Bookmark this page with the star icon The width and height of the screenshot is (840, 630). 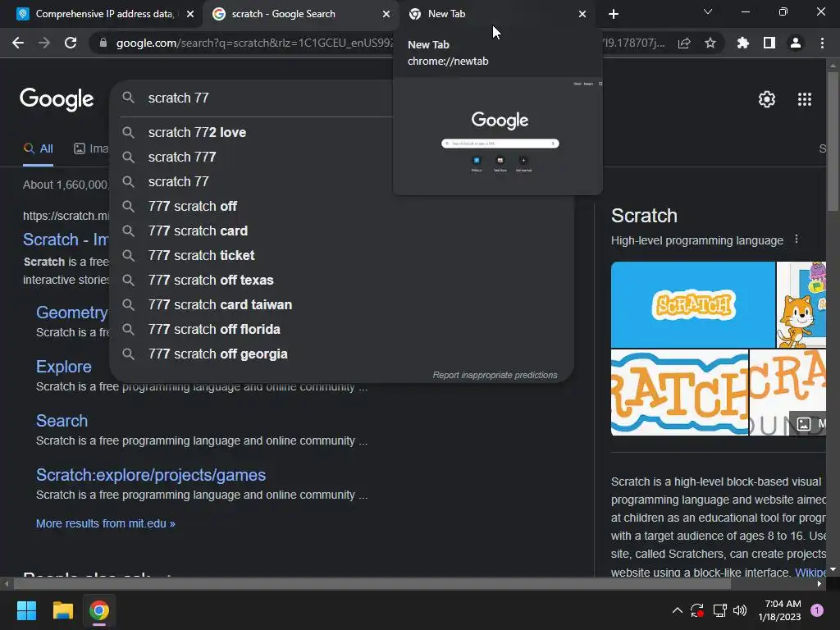click(710, 43)
